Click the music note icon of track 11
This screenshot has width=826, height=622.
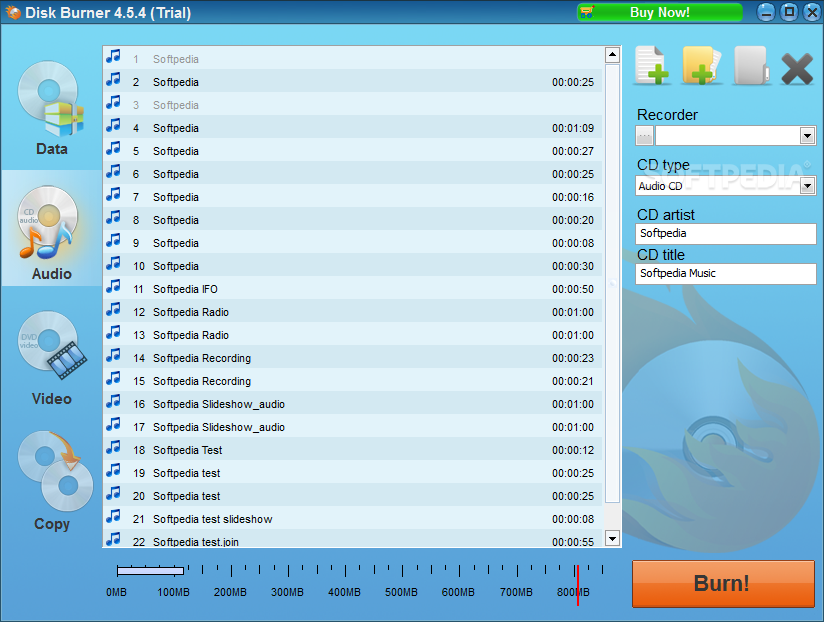point(113,287)
